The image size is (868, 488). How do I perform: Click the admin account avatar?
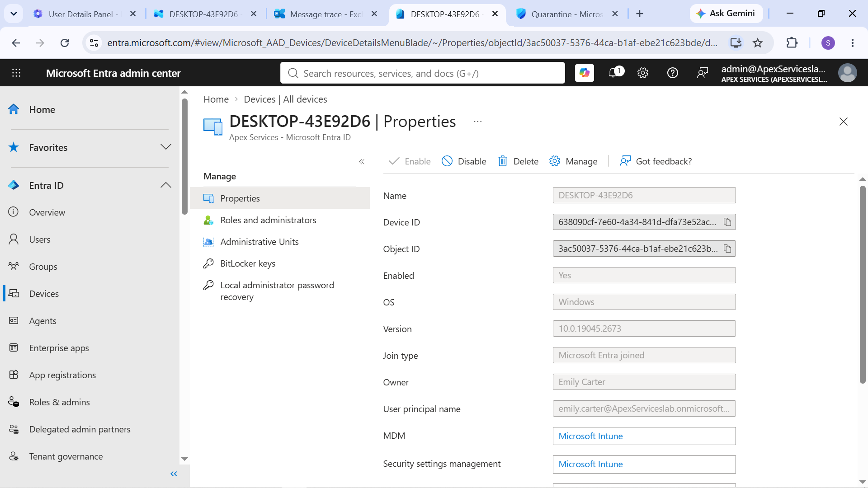pyautogui.click(x=847, y=73)
